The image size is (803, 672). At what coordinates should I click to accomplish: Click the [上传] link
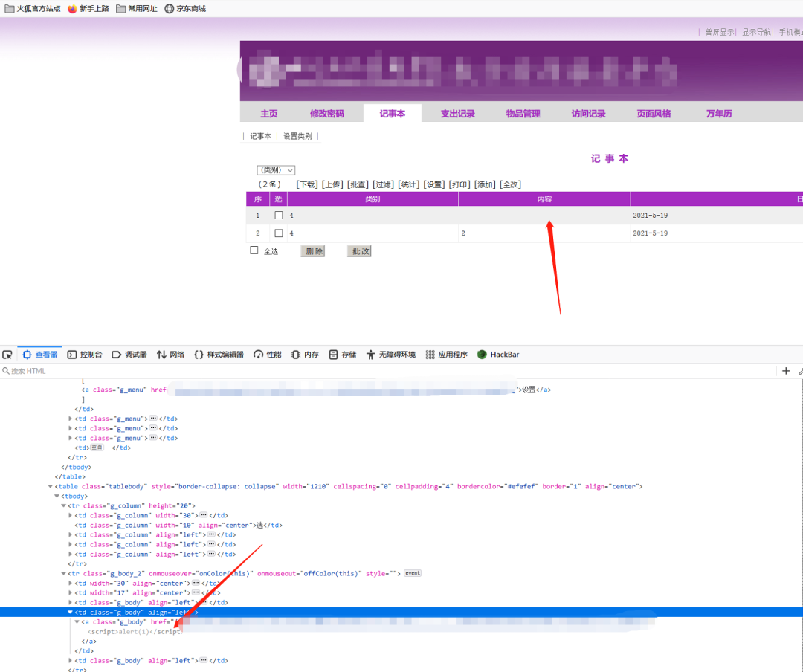(332, 184)
